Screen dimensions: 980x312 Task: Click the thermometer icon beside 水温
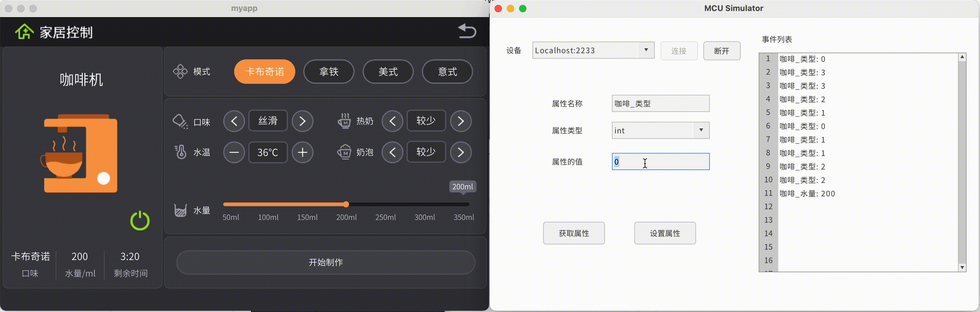pos(181,152)
